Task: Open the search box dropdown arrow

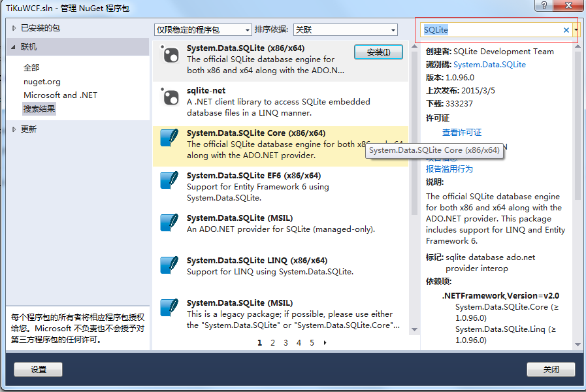Action: pyautogui.click(x=576, y=30)
